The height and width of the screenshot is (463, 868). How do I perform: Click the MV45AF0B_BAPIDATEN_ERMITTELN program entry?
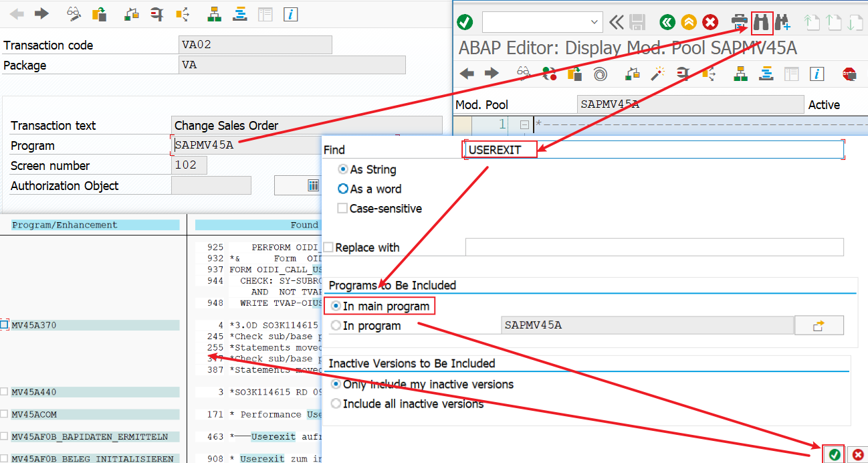(x=95, y=437)
